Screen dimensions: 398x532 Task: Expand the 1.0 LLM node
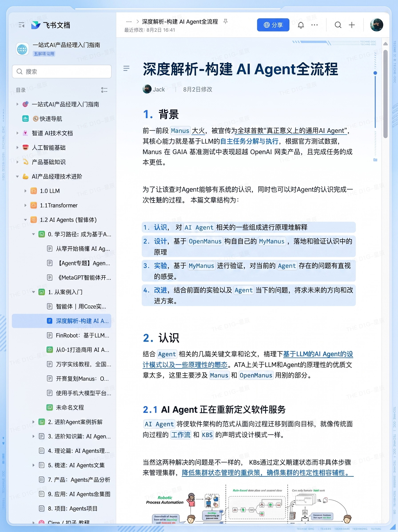(x=26, y=191)
